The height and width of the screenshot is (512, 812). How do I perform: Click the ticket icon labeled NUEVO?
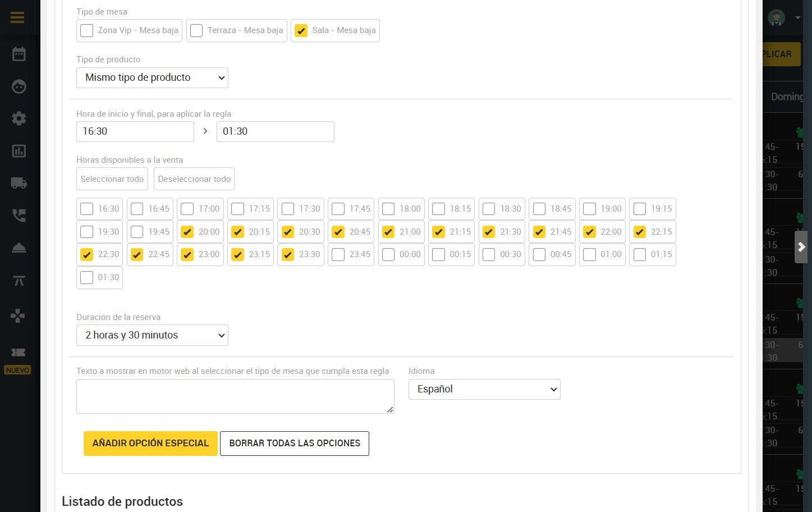pos(18,353)
